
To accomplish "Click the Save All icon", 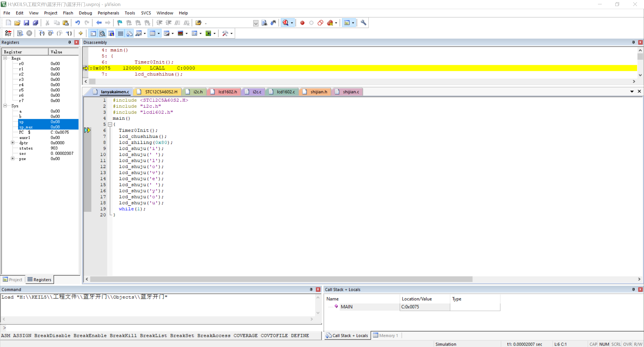I will pyautogui.click(x=35, y=23).
